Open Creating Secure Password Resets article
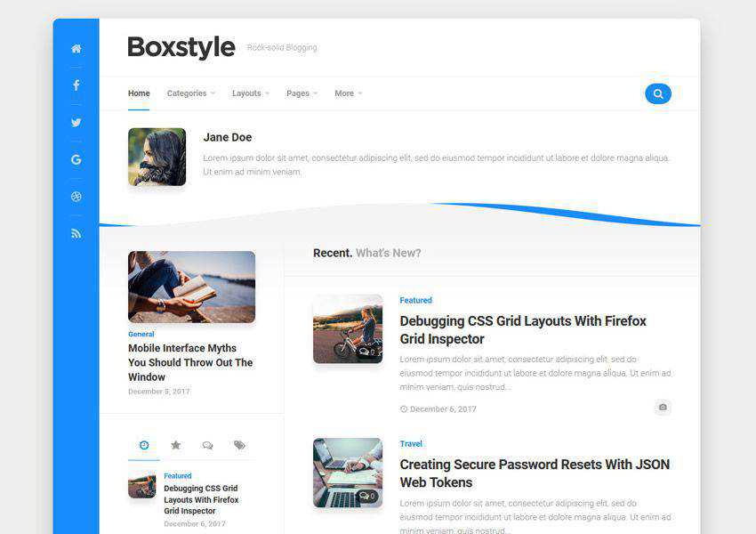The image size is (756, 534). (534, 473)
